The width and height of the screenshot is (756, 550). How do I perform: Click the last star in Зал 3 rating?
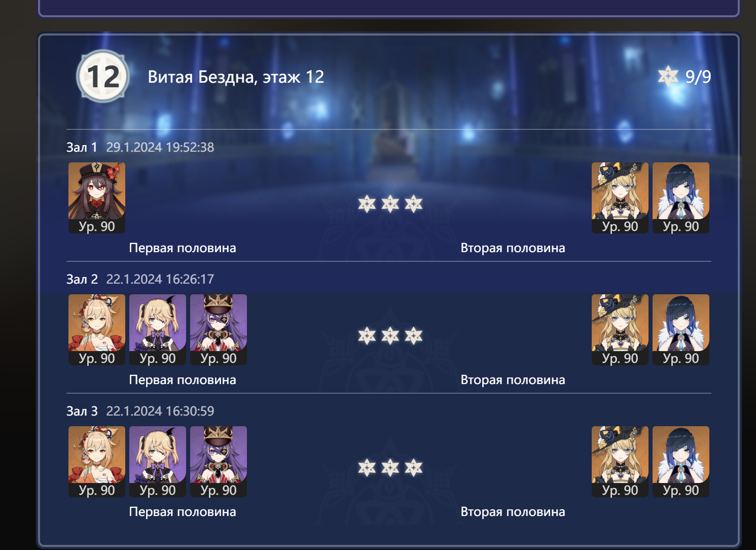click(414, 468)
